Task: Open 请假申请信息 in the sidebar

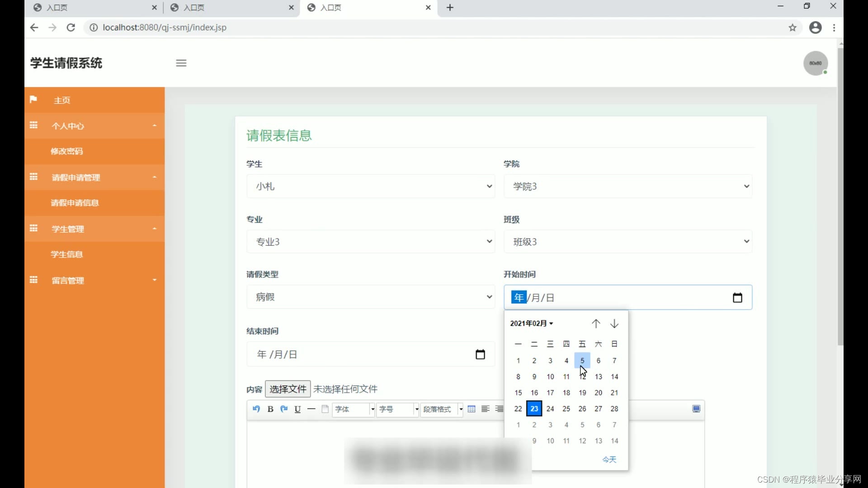Action: click(x=75, y=203)
